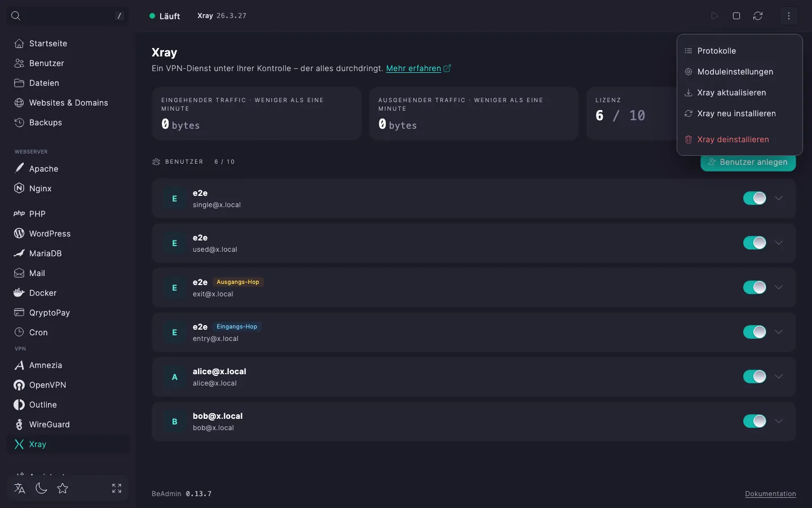812x508 pixels.
Task: Click the restart service icon in top bar
Action: [x=758, y=16]
